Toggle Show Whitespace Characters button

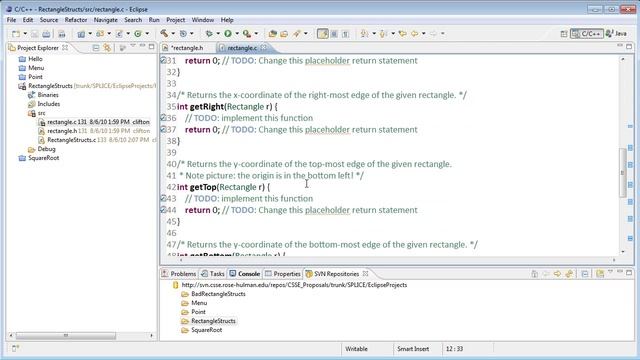[x=345, y=34]
